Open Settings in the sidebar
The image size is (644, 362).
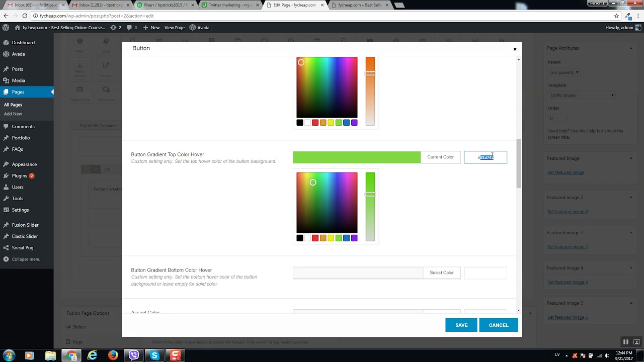pos(20,210)
